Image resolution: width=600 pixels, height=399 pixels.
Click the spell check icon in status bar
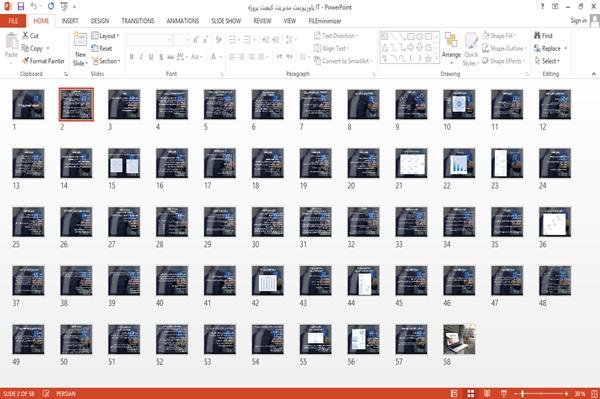tap(46, 393)
